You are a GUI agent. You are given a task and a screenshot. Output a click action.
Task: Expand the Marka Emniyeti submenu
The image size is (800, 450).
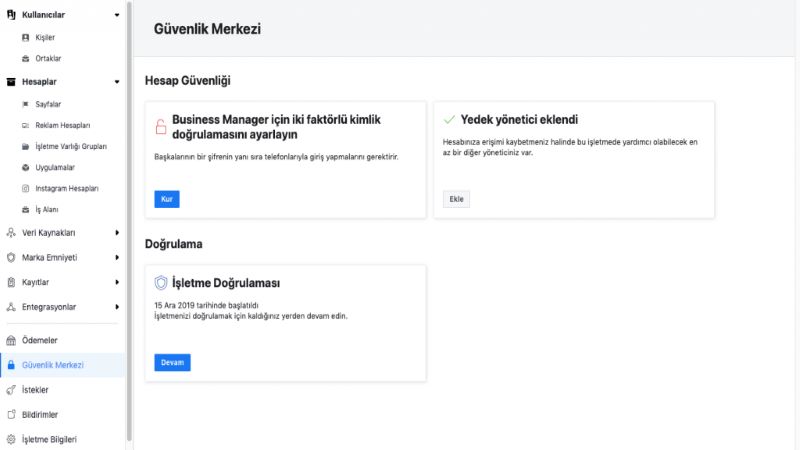pos(117,258)
